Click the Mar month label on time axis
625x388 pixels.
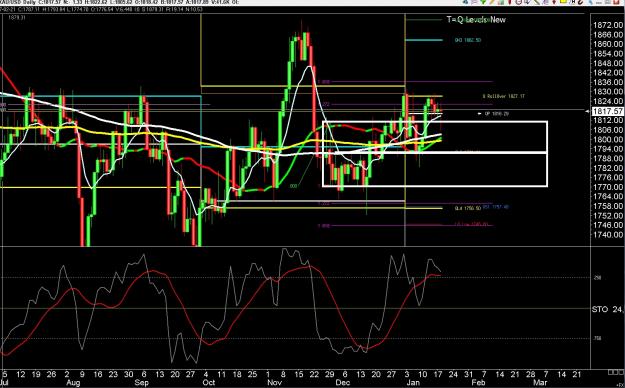[540, 383]
